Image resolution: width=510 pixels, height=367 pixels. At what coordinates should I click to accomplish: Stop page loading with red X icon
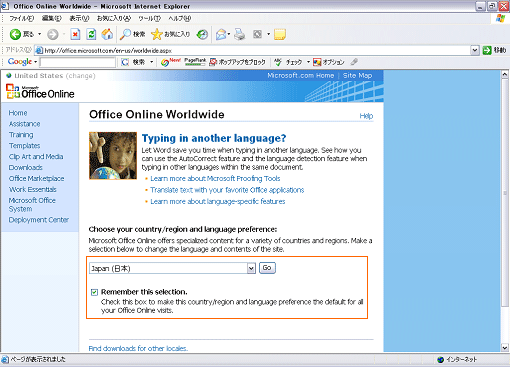point(76,34)
